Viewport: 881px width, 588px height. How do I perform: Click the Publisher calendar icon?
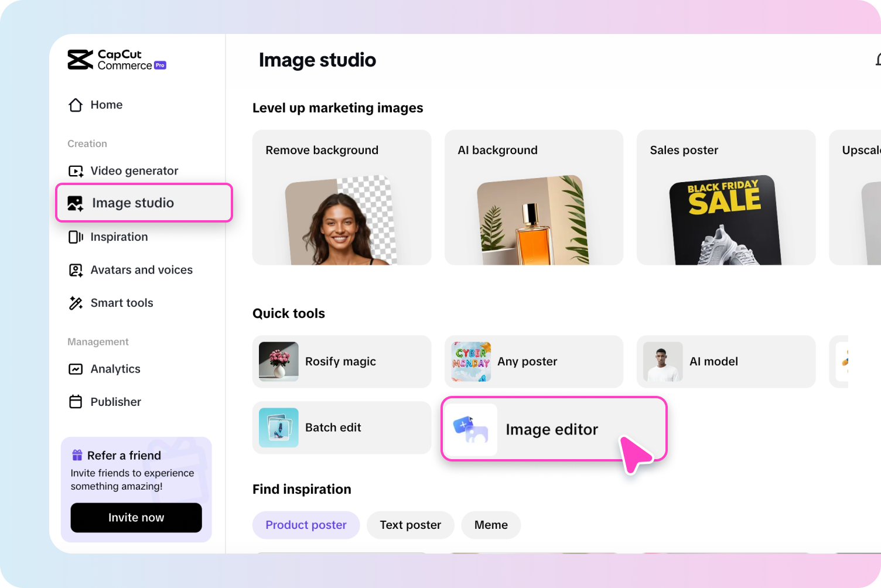coord(75,402)
